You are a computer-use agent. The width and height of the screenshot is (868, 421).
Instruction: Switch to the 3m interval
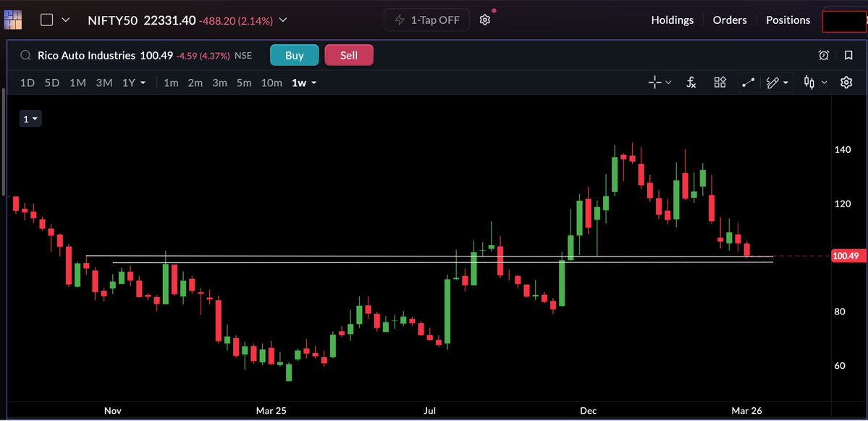tap(220, 83)
